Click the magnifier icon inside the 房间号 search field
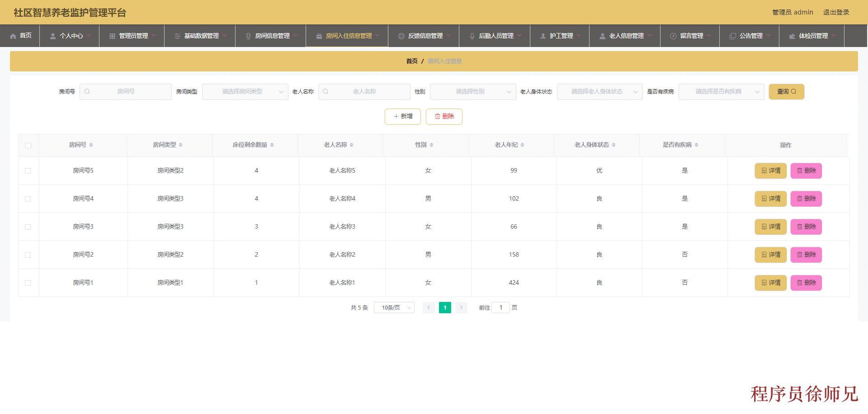This screenshot has width=868, height=414. coord(86,91)
